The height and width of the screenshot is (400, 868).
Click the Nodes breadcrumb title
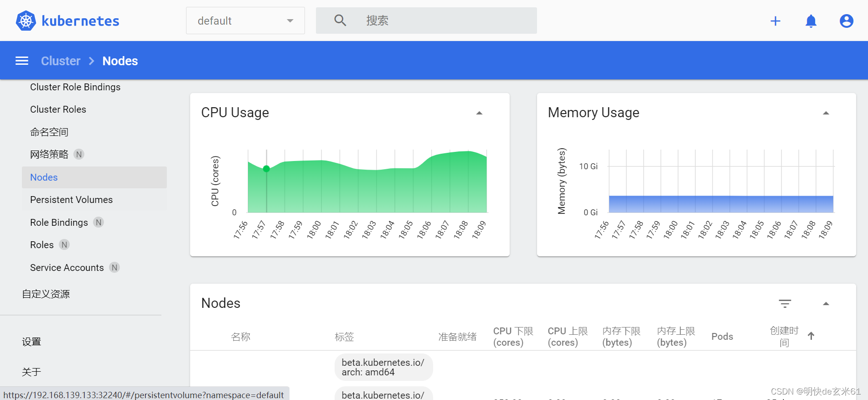[x=120, y=61]
